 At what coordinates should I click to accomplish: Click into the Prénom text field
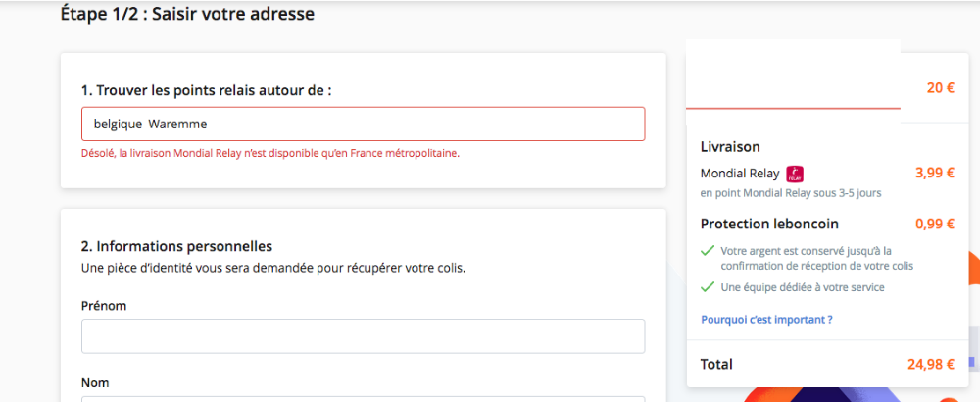click(364, 336)
